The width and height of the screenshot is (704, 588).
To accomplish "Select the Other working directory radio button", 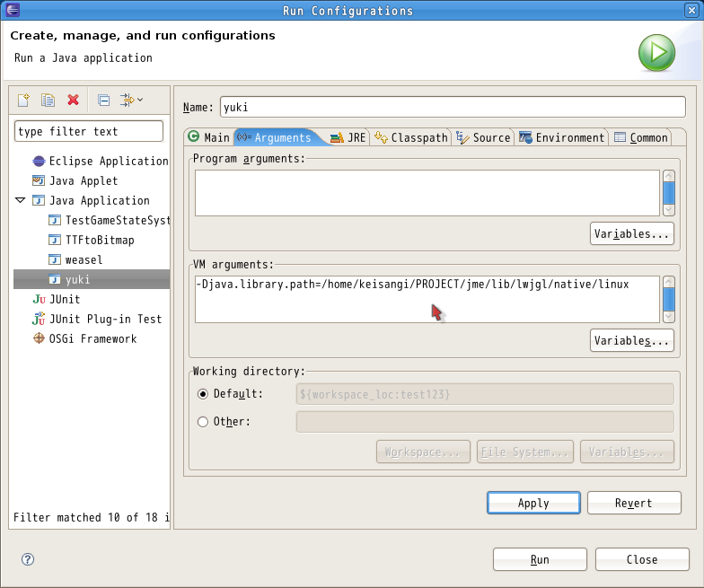I will 203,422.
